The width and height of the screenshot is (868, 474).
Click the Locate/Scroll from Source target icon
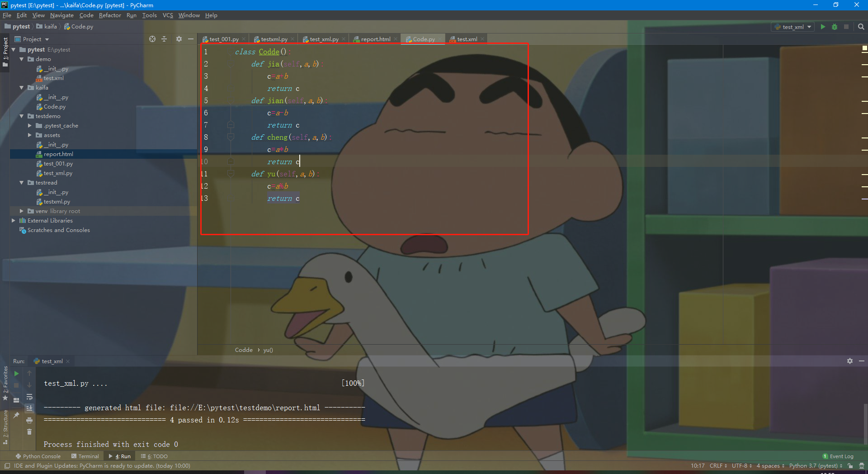tap(152, 39)
